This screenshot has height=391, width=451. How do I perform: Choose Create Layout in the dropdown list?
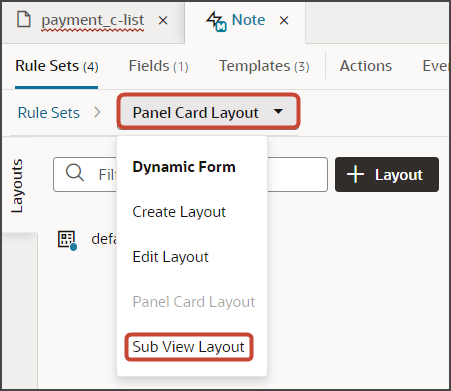pyautogui.click(x=179, y=212)
